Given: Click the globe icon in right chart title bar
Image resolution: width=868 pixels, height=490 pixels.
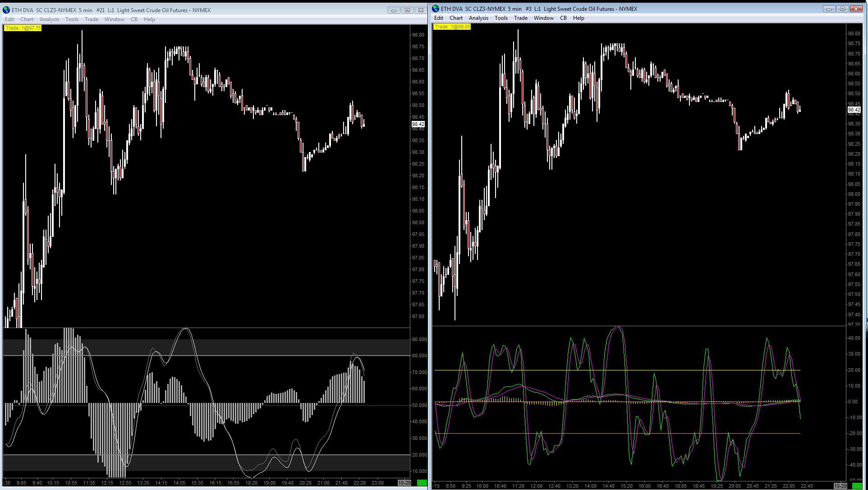Looking at the screenshot, I should (x=436, y=9).
